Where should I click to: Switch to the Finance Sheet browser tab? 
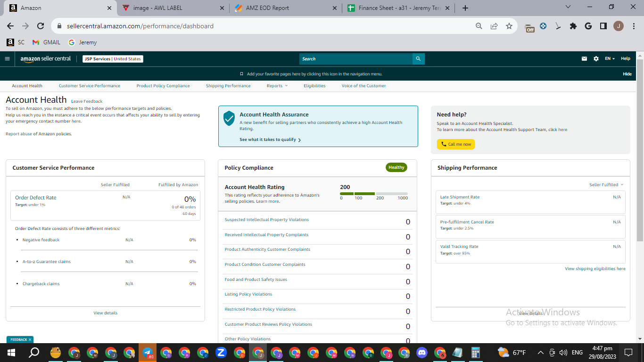pos(399,8)
